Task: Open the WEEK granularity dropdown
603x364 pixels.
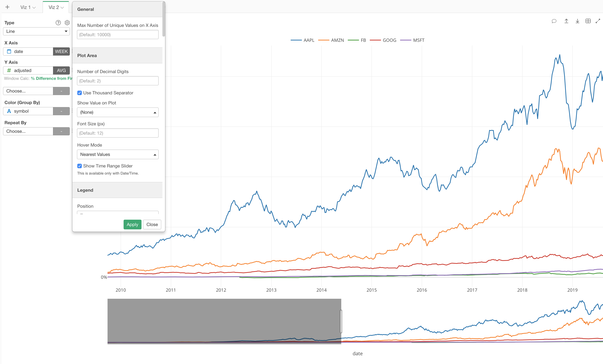Action: pyautogui.click(x=61, y=51)
